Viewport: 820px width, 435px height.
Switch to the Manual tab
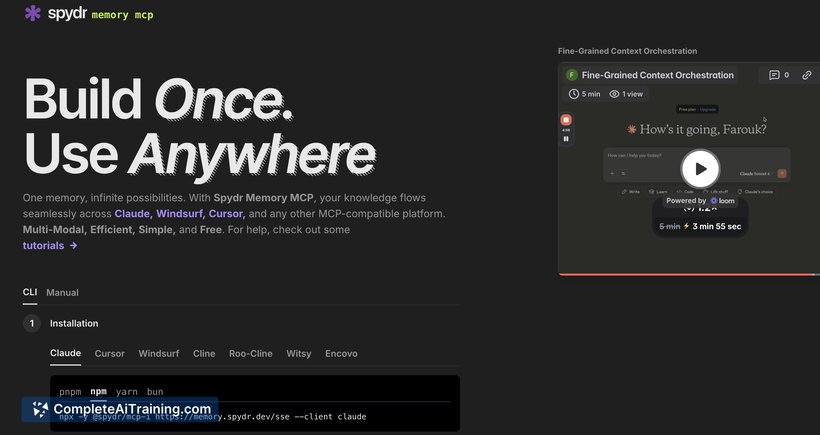[62, 293]
